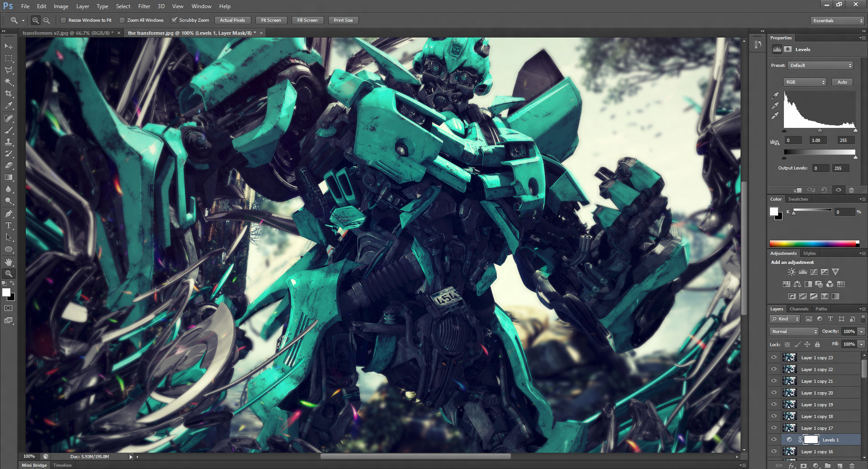This screenshot has height=469, width=868.
Task: Click the Brightness/Contrast adjustment icon
Action: click(x=792, y=272)
